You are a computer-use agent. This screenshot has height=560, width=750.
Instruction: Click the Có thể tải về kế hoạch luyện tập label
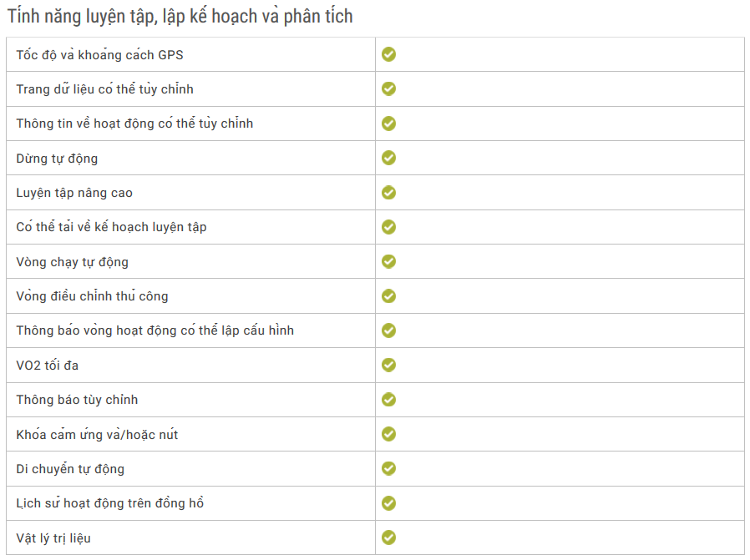coord(111,227)
